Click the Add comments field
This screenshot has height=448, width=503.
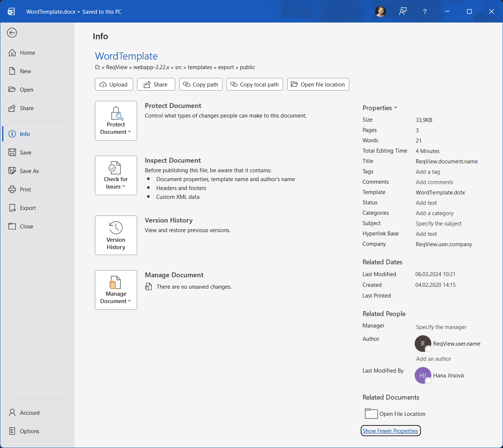coord(434,182)
